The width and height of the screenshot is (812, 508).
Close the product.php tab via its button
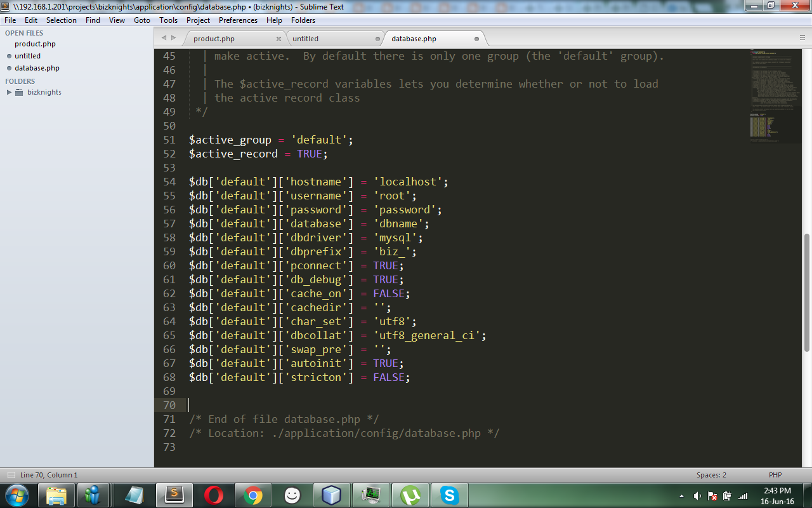click(x=278, y=39)
